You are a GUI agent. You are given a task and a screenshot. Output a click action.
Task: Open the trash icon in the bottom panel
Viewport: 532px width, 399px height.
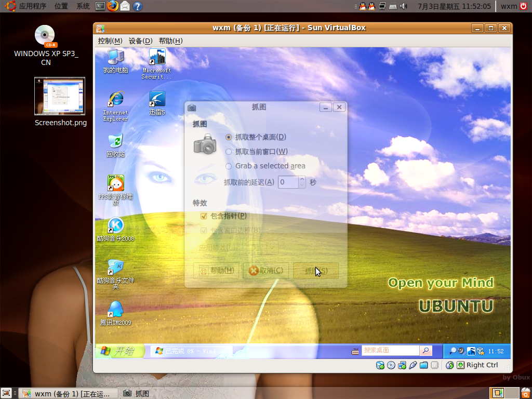click(x=526, y=393)
